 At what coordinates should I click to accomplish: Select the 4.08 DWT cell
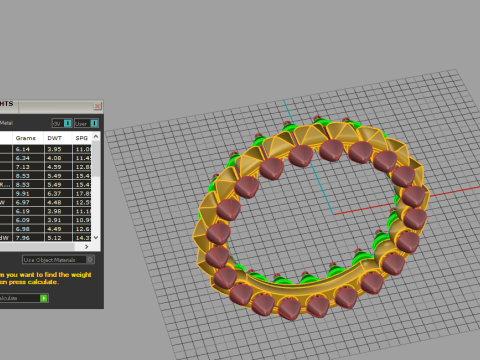tap(58, 158)
